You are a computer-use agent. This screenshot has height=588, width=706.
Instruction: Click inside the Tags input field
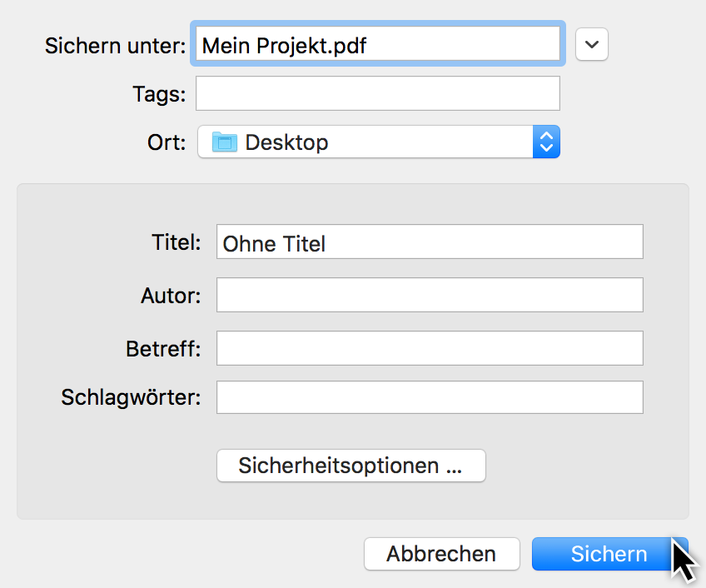coord(377,92)
